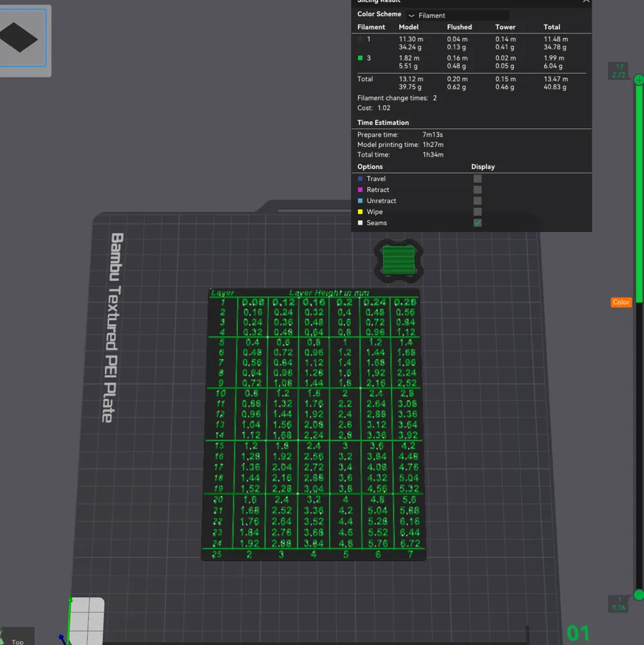This screenshot has height=645, width=644.
Task: Enable the Retract display checkbox
Action: [477, 189]
